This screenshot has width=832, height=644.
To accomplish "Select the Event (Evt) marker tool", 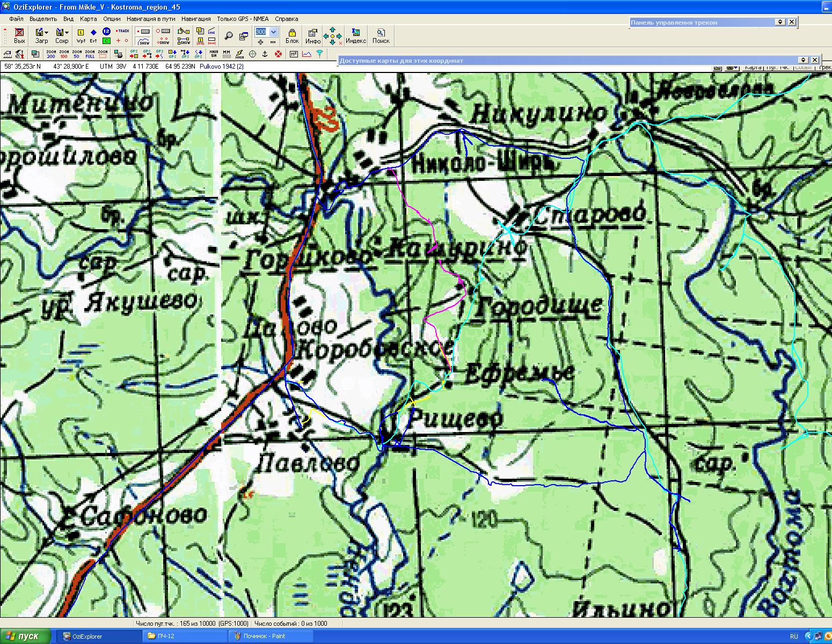I will pyautogui.click(x=93, y=36).
